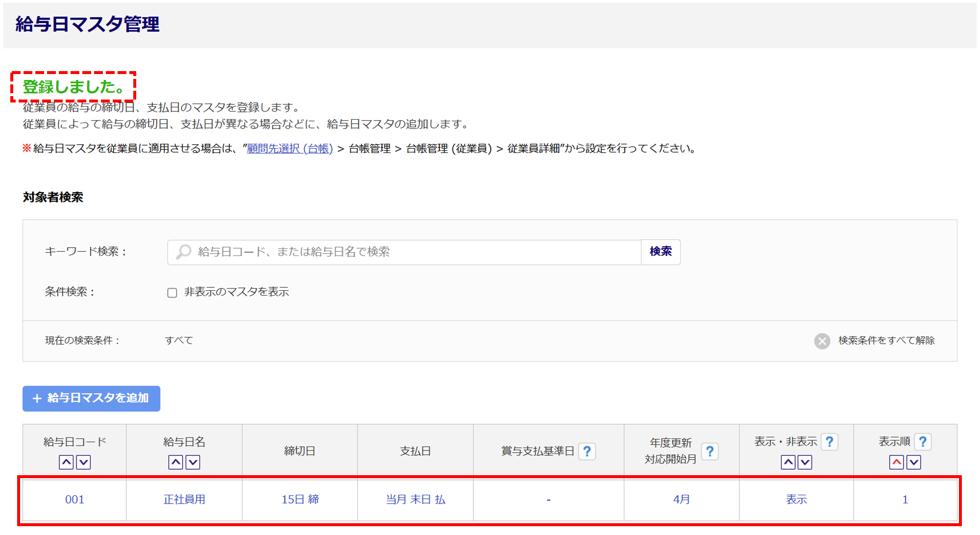980x535 pixels.
Task: Sort 表示・非表示 column ascending arrow
Action: [x=787, y=462]
